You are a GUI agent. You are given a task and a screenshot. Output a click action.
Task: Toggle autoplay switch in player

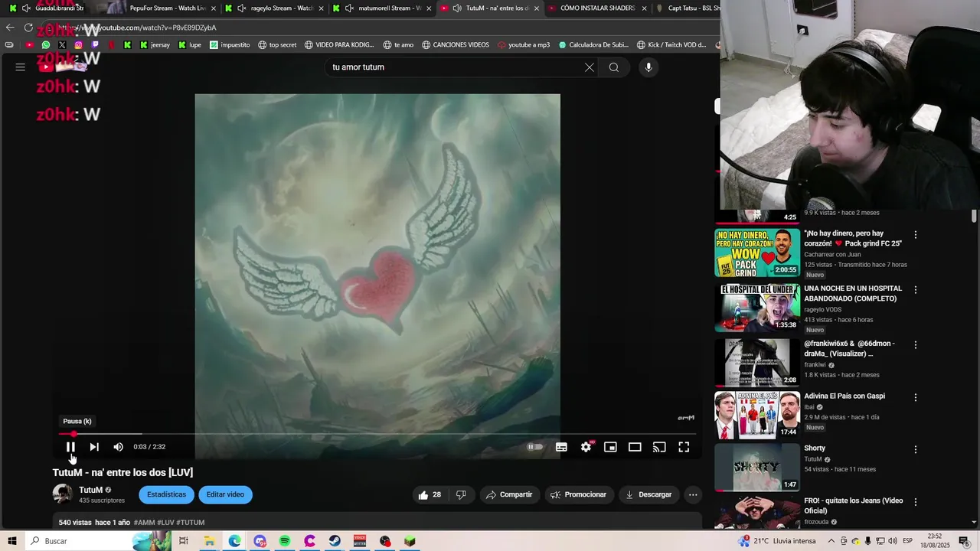pyautogui.click(x=535, y=447)
